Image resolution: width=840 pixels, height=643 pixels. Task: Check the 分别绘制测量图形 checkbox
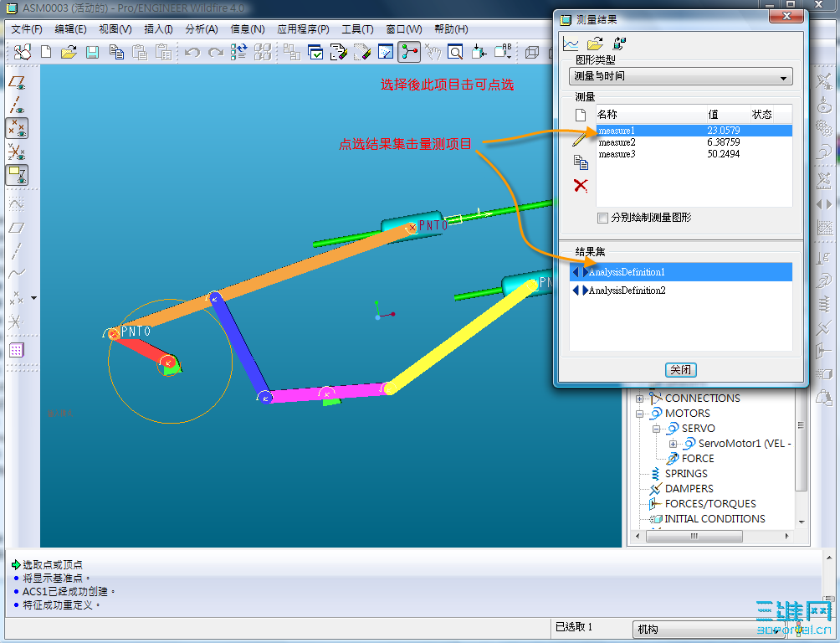tap(602, 218)
